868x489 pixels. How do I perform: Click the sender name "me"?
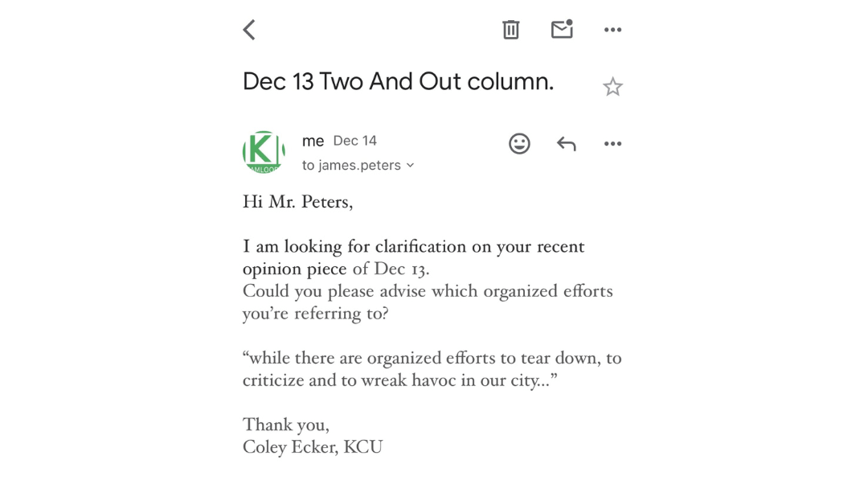click(313, 142)
